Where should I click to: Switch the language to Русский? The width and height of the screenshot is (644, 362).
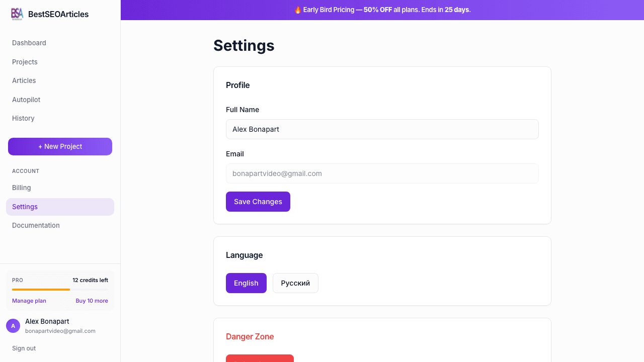pos(295,283)
